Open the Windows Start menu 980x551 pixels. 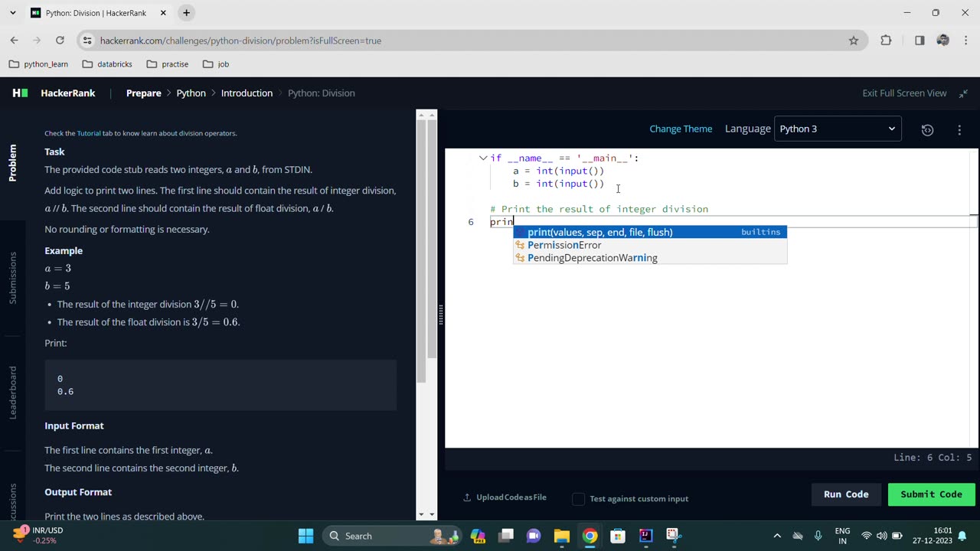305,536
